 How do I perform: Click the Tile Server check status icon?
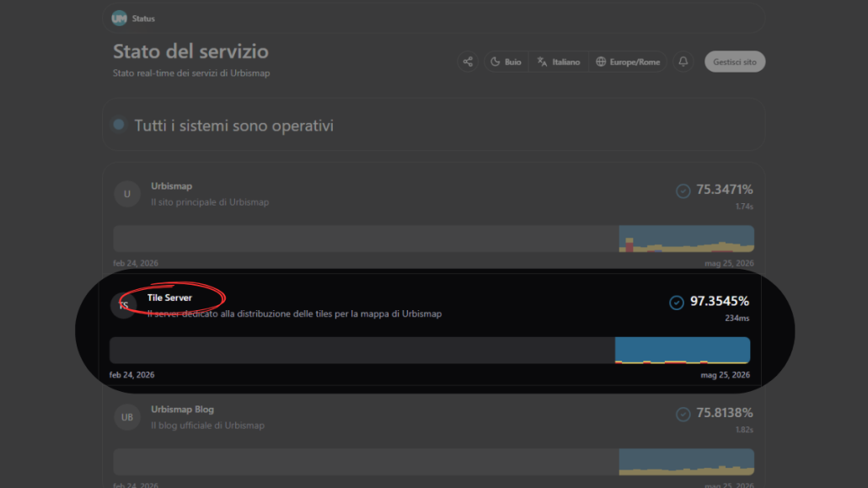(x=677, y=303)
